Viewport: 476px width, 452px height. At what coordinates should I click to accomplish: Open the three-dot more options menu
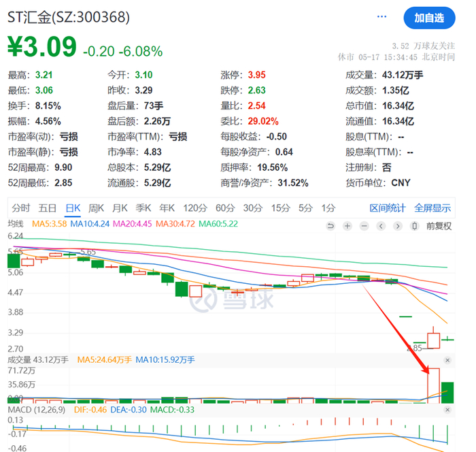click(381, 17)
